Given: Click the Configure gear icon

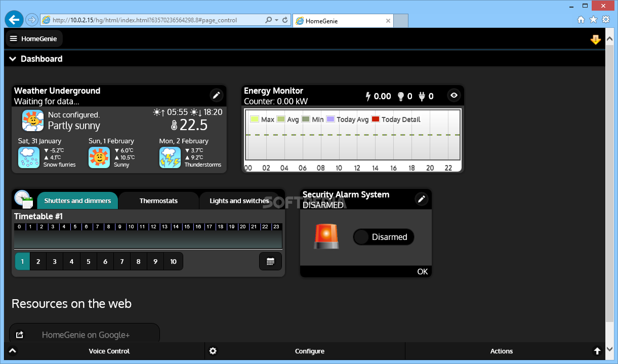Looking at the screenshot, I should (213, 351).
